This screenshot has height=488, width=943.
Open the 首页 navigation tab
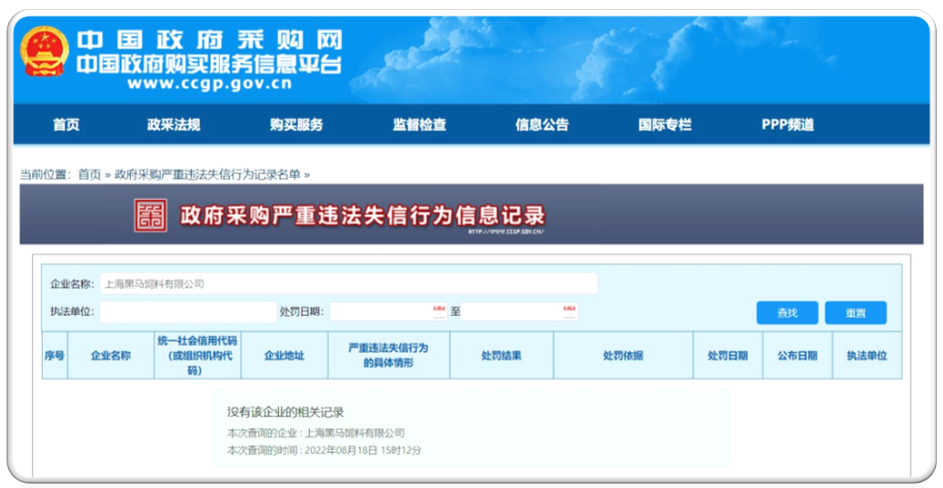point(66,125)
